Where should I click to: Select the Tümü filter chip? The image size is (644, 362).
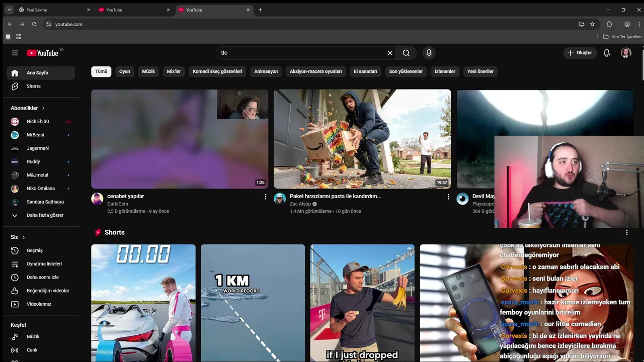click(x=101, y=71)
